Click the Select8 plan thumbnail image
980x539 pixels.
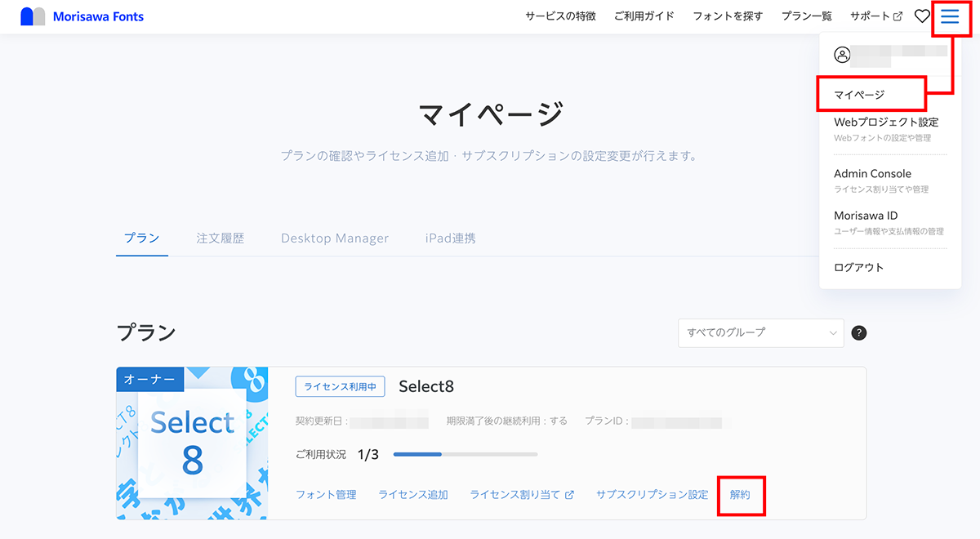(x=191, y=443)
